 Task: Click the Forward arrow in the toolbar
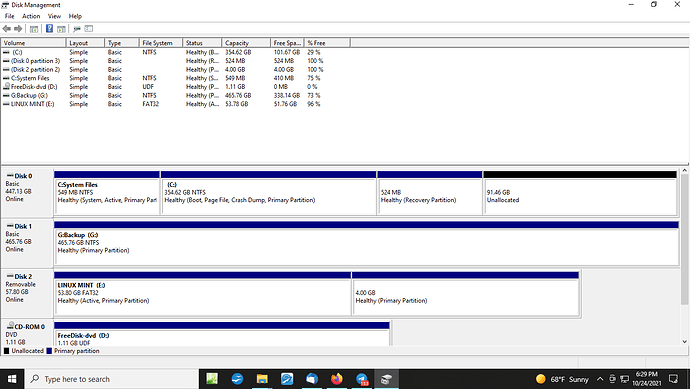[x=18, y=29]
